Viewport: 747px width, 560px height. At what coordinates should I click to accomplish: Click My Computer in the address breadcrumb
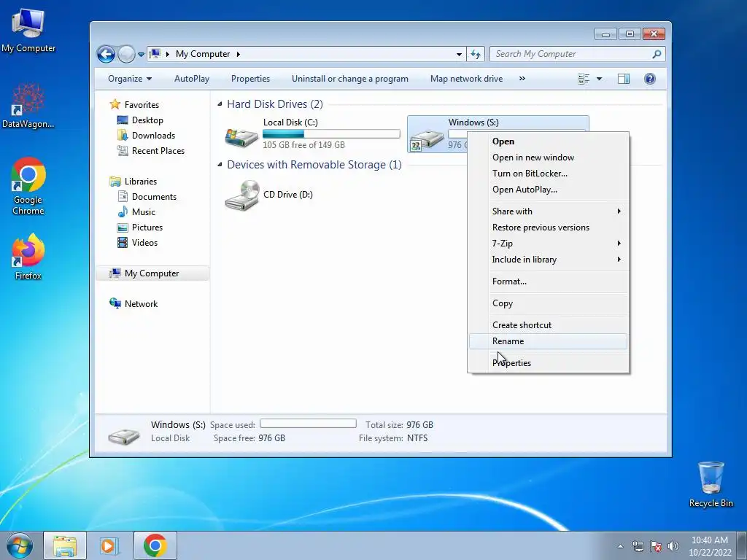pyautogui.click(x=203, y=54)
